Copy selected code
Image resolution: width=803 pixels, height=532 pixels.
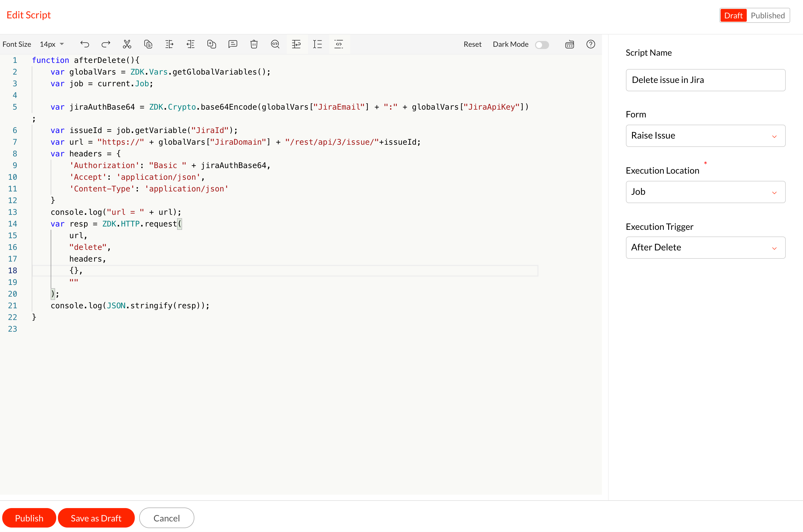coord(148,44)
